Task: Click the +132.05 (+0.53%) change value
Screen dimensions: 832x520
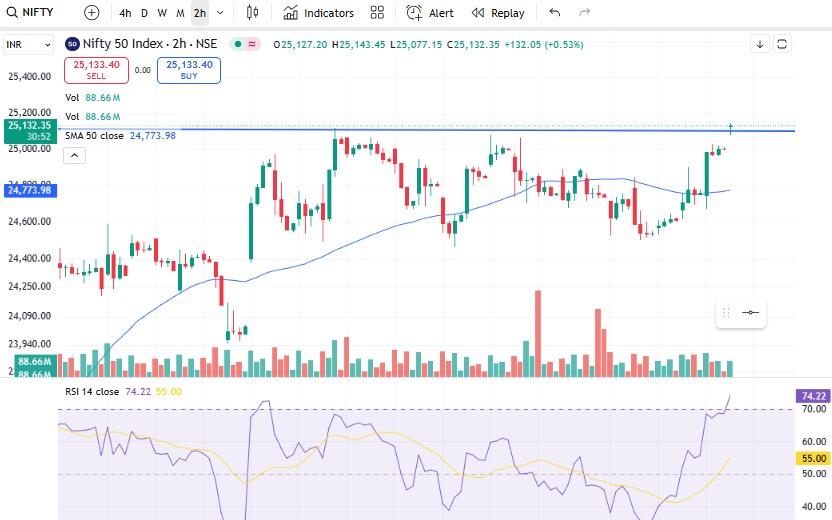Action: pyautogui.click(x=544, y=45)
